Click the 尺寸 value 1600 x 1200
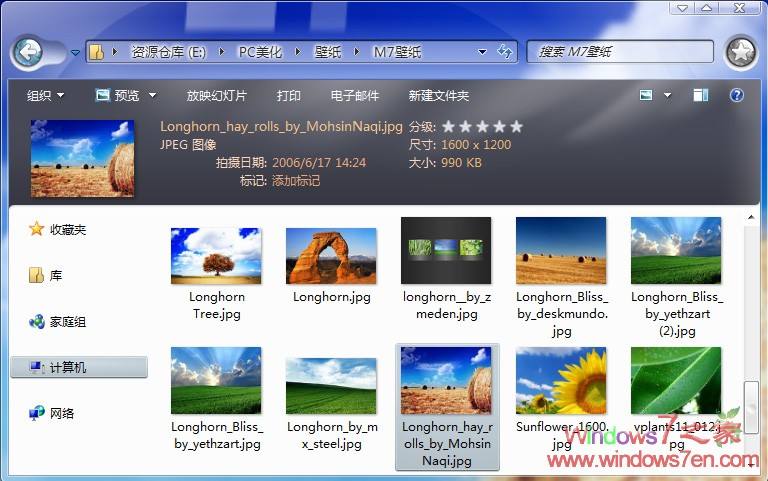This screenshot has height=481, width=768. [x=476, y=144]
